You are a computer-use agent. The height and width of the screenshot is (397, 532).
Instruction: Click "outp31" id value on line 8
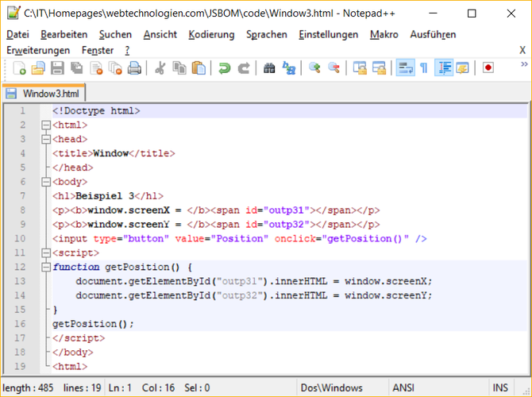[x=287, y=210]
